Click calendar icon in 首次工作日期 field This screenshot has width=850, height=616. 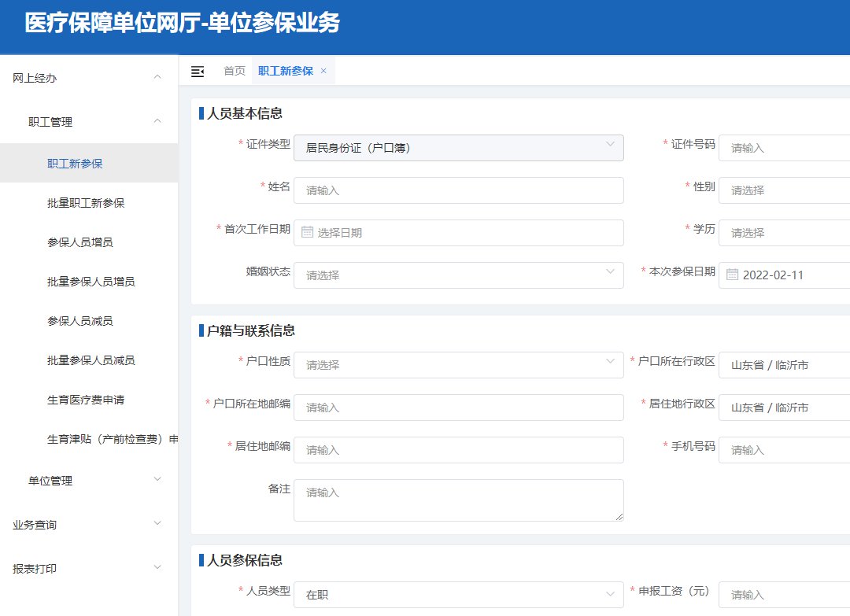307,233
